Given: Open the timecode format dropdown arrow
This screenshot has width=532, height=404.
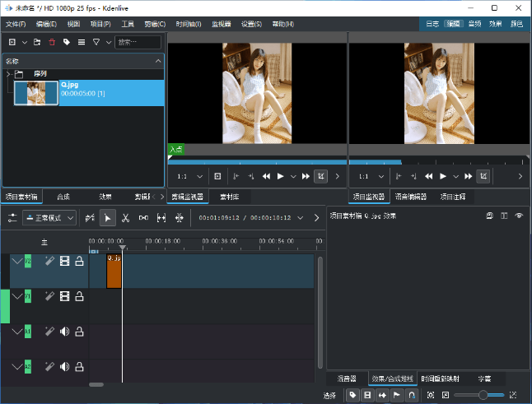Looking at the screenshot, I should point(301,217).
